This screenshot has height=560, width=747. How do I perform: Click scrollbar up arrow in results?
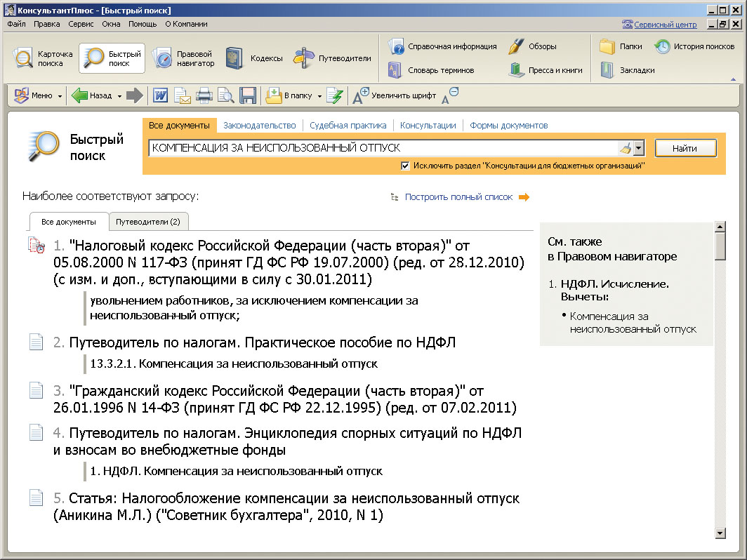pyautogui.click(x=720, y=226)
